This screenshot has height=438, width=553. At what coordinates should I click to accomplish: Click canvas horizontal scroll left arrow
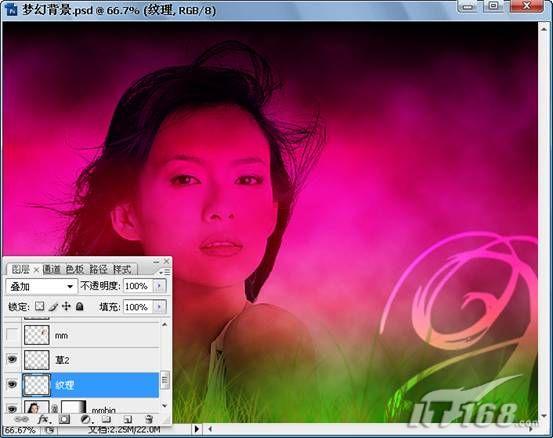(x=210, y=429)
